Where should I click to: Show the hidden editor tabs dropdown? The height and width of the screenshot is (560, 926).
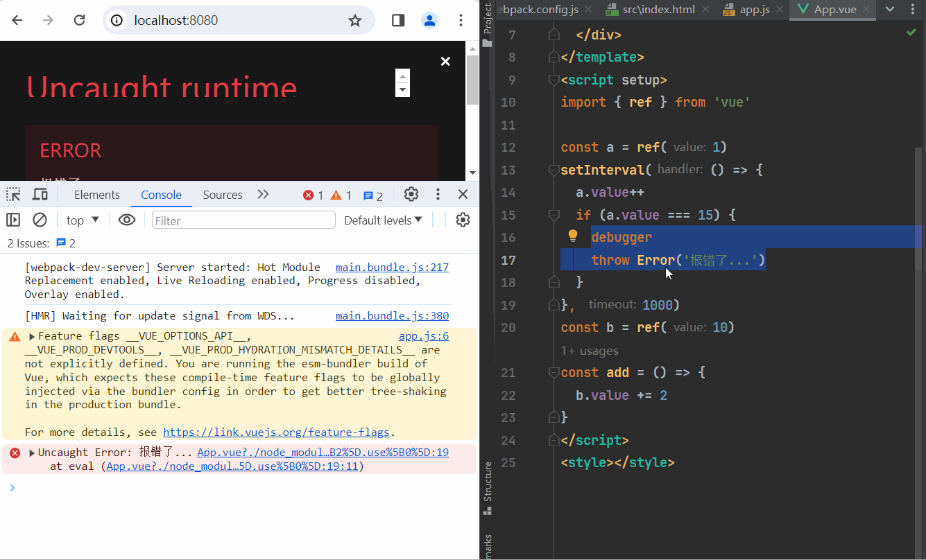click(890, 9)
